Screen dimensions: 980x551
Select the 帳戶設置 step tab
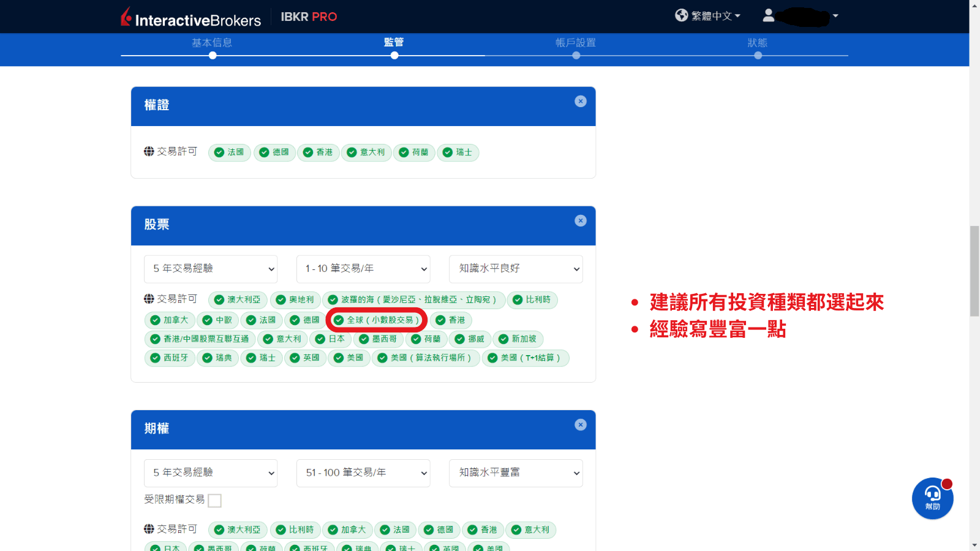576,43
